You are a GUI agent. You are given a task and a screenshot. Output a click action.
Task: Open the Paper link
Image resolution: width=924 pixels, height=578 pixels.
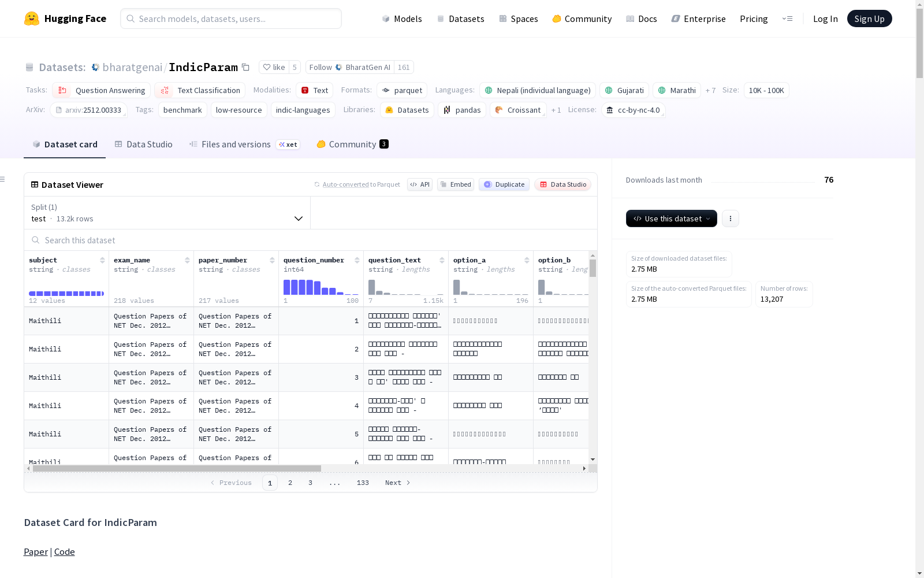pos(36,552)
